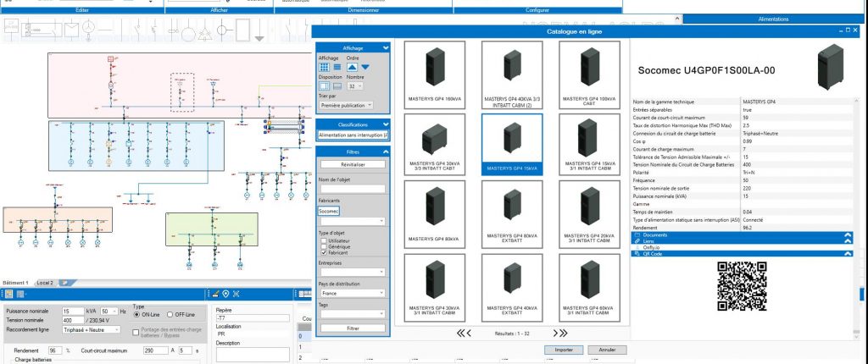
Task: Toggle Pontage des entrées charge batteries checkbox
Action: coord(136,333)
